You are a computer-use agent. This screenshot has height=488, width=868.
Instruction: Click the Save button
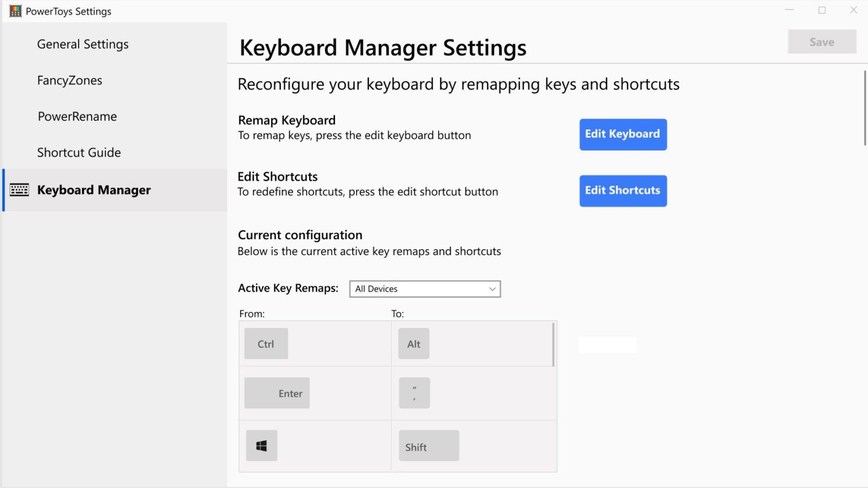tap(822, 41)
